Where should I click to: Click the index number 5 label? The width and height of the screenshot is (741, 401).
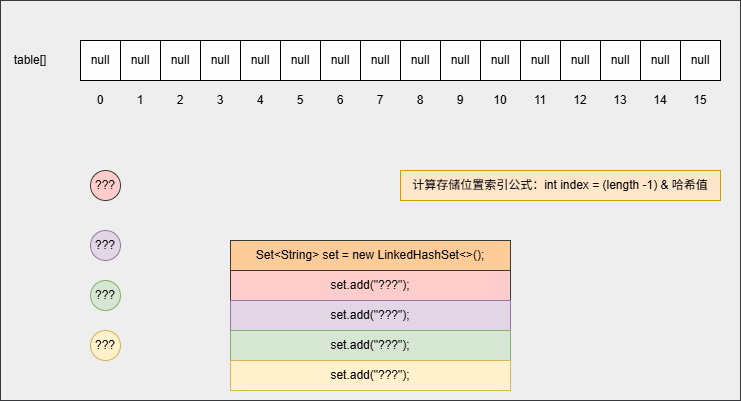point(300,100)
